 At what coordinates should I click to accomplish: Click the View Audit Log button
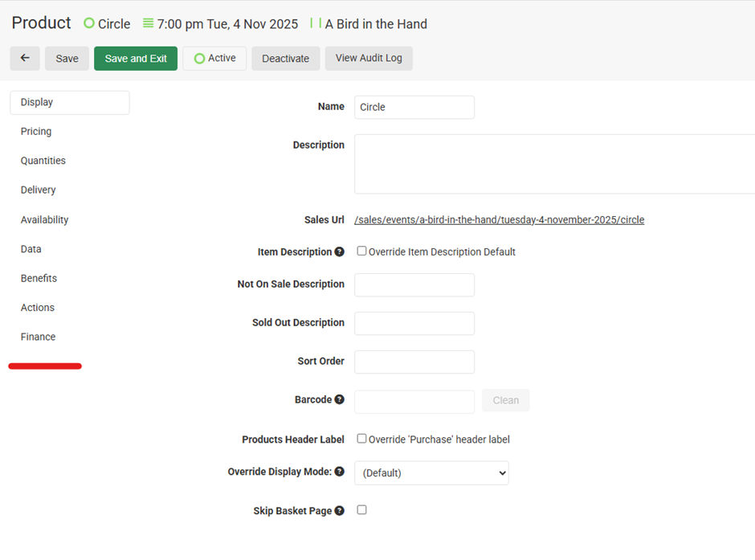369,59
